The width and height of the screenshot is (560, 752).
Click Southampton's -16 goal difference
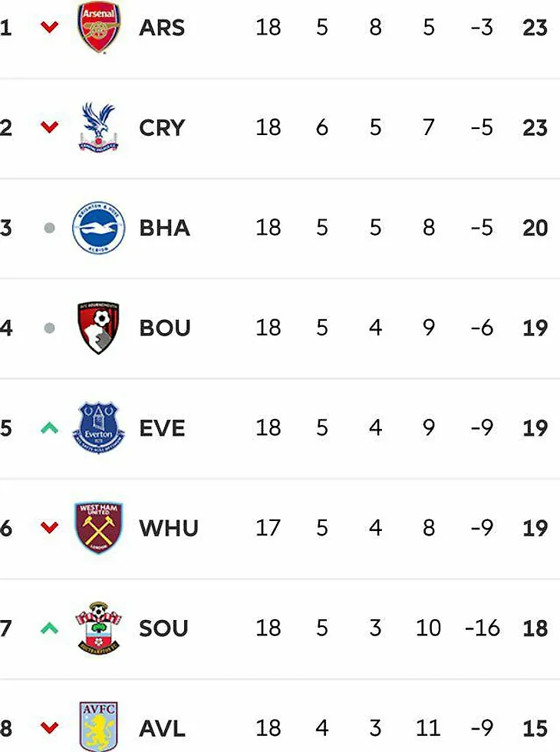click(x=482, y=628)
